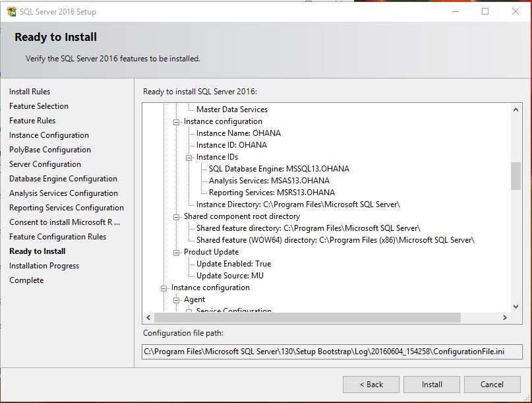Click the Back button
The image size is (532, 403).
point(370,385)
